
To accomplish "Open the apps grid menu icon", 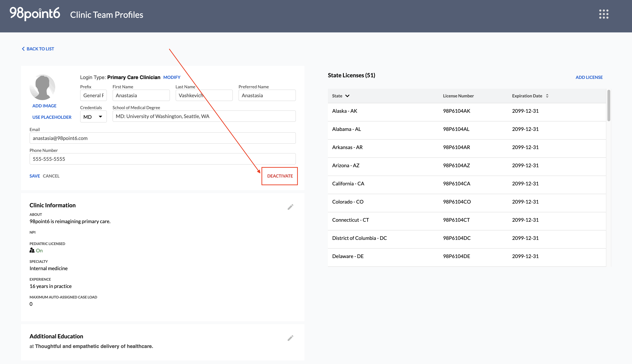I will click(x=604, y=14).
